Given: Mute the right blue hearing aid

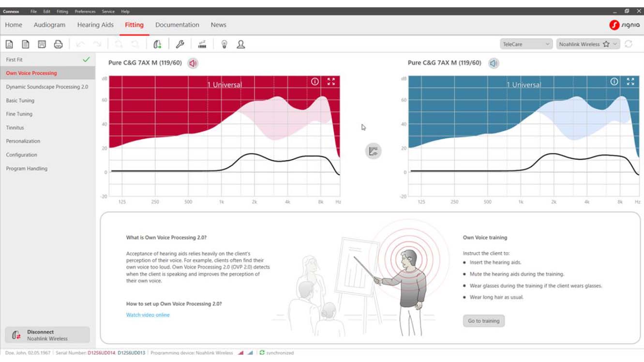Looking at the screenshot, I should [493, 63].
